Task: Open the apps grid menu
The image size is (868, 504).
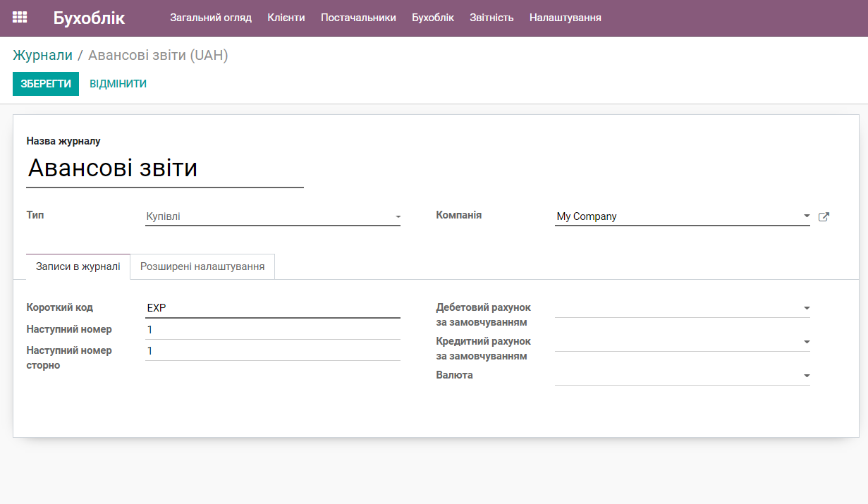Action: coord(19,16)
